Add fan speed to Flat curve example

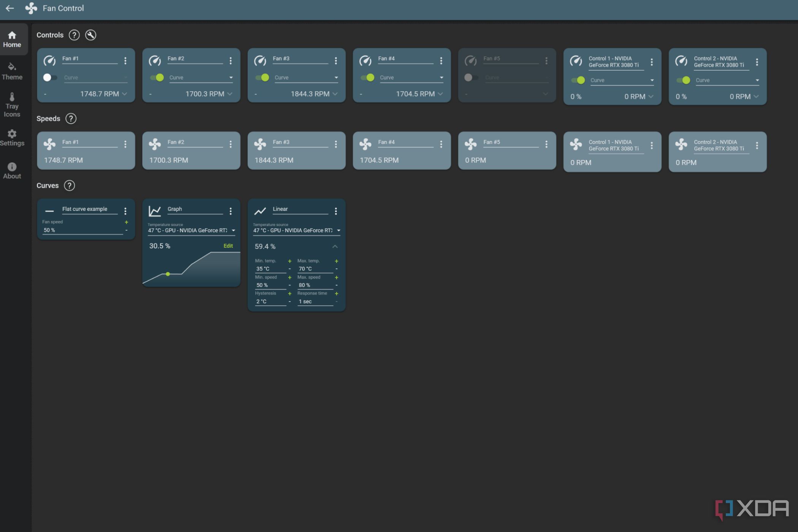[x=126, y=222]
